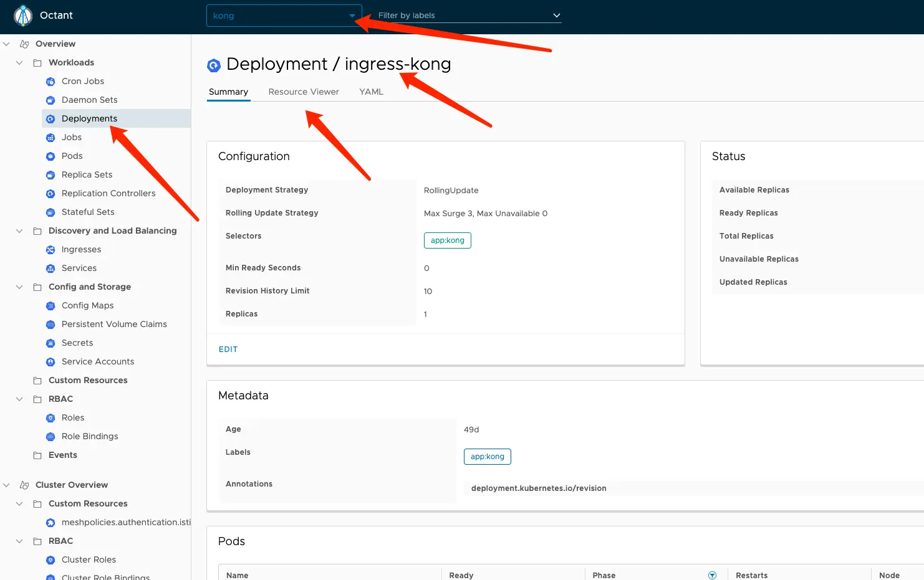The width and height of the screenshot is (924, 580).
Task: Sort Pods table by Ready column
Action: pos(461,576)
